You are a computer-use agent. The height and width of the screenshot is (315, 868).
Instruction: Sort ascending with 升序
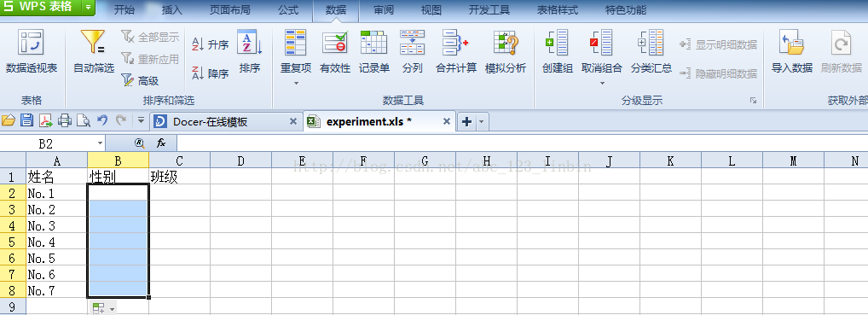[210, 45]
